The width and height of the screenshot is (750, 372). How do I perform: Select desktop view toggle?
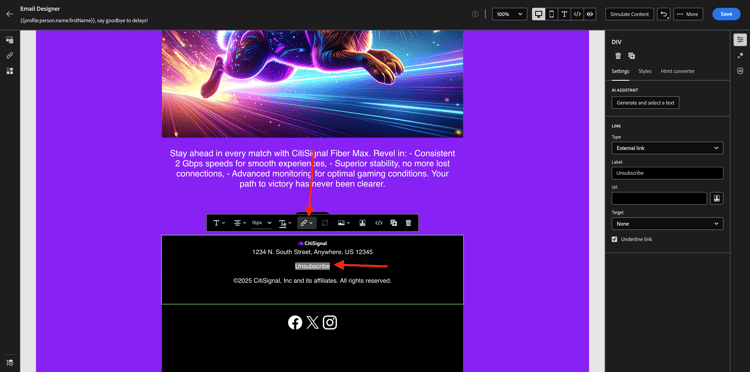tap(539, 14)
